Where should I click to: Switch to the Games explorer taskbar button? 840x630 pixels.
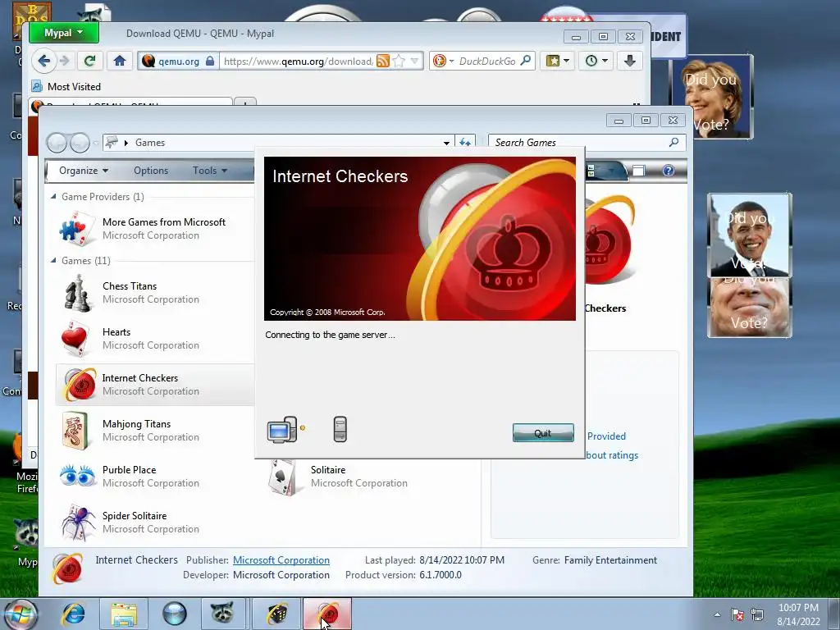coord(276,614)
